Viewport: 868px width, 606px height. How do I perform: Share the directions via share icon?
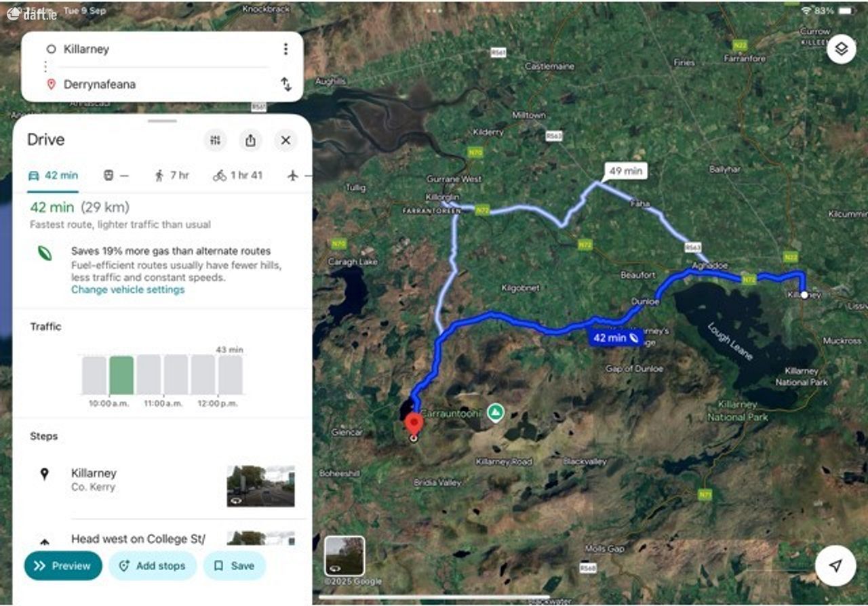point(250,140)
